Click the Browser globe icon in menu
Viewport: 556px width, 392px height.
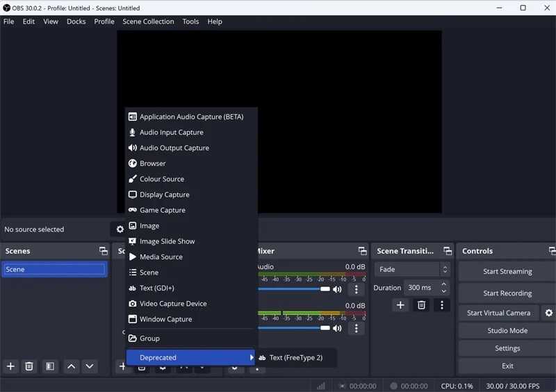pyautogui.click(x=132, y=163)
